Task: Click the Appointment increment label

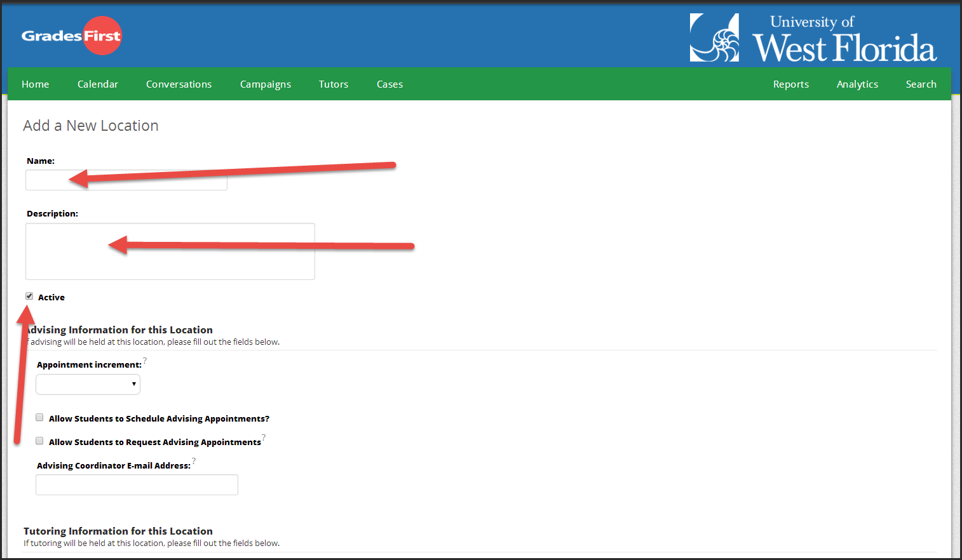Action: click(x=89, y=365)
